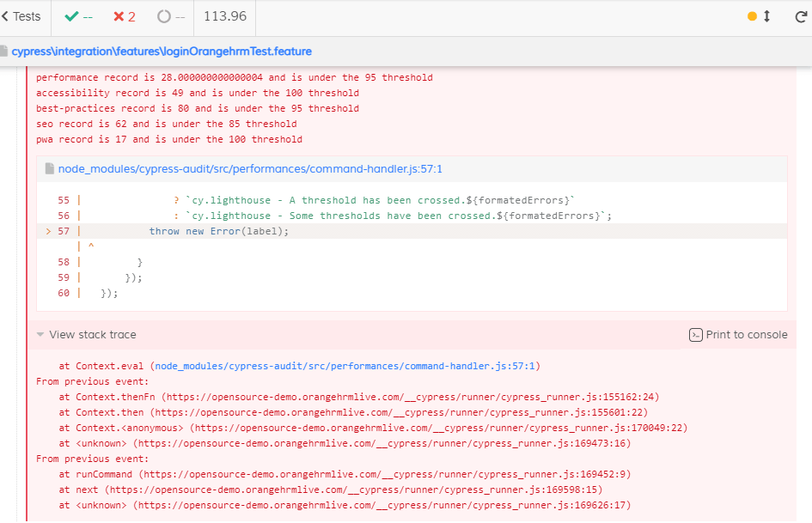
Task: Click the grey pending-tests circle icon
Action: click(164, 16)
